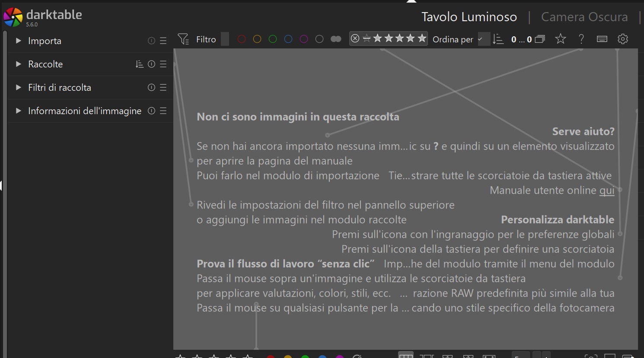
Task: Reset the Filtri di raccolta parameters
Action: point(151,87)
